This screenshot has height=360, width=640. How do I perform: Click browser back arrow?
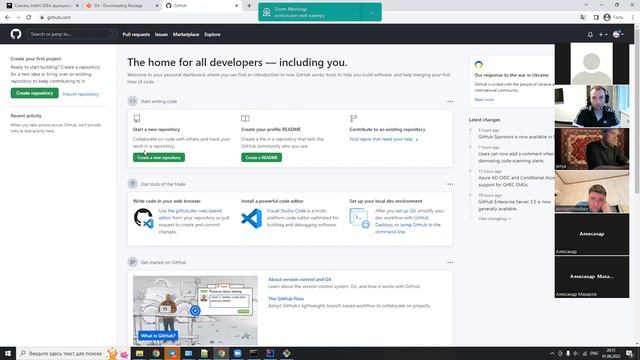pos(7,18)
